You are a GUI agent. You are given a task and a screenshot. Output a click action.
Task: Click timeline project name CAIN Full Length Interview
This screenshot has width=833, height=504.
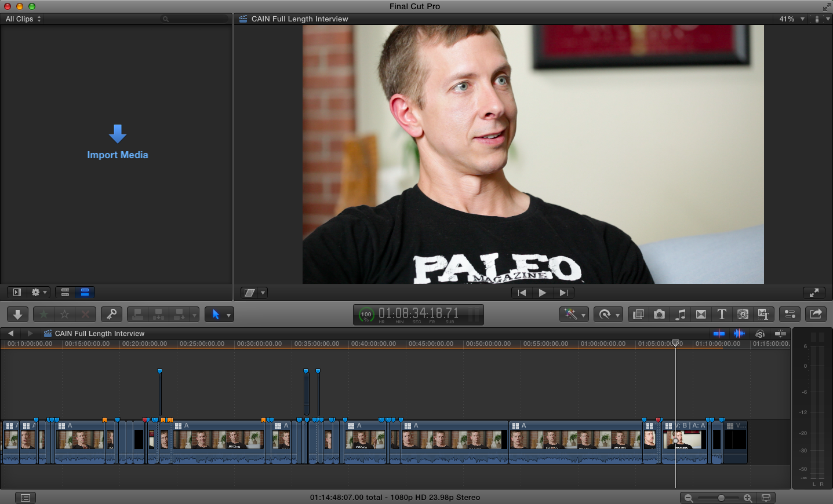(x=100, y=334)
